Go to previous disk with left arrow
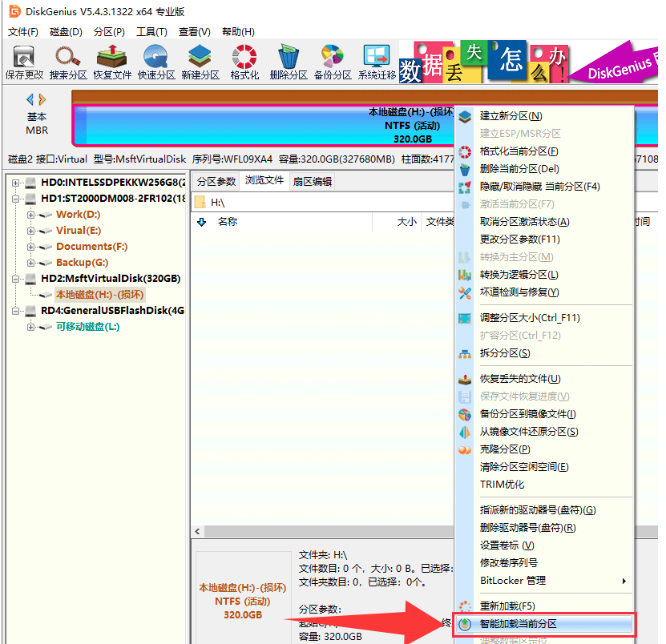 point(30,100)
